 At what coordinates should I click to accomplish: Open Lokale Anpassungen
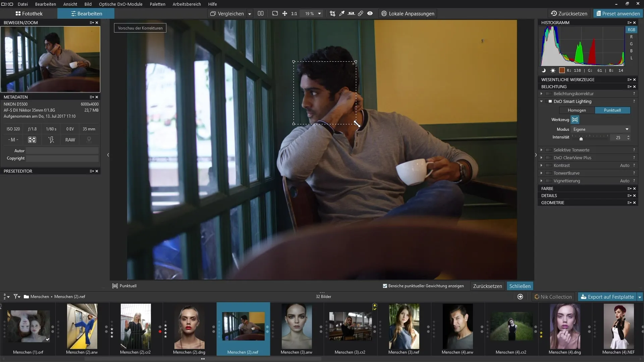(x=408, y=14)
